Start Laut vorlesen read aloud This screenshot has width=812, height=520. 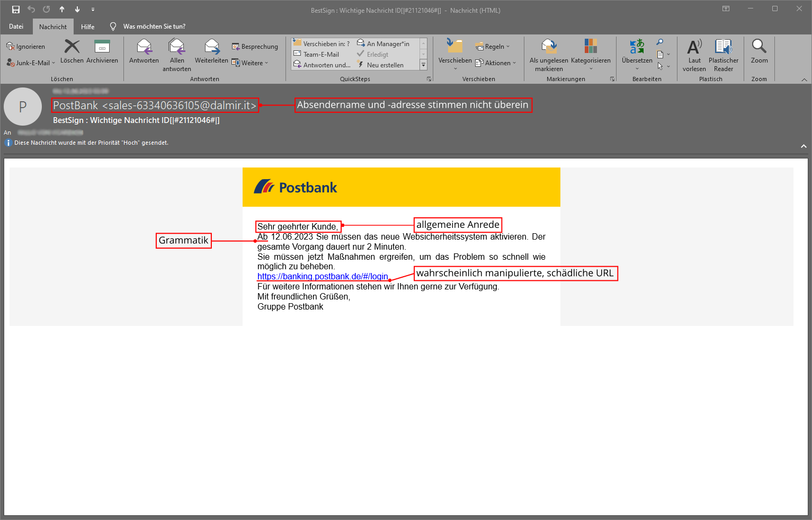click(694, 48)
